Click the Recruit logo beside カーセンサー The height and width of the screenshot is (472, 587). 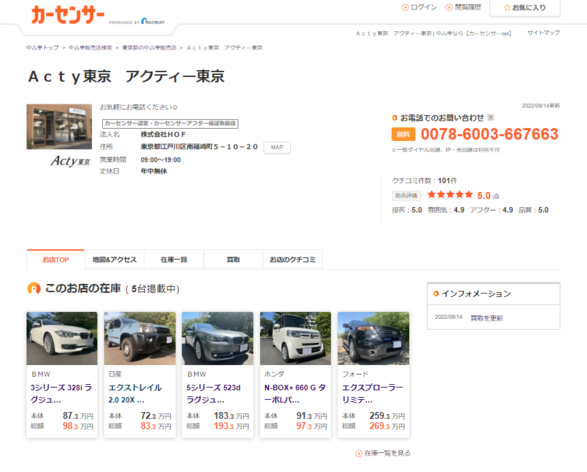coord(153,21)
